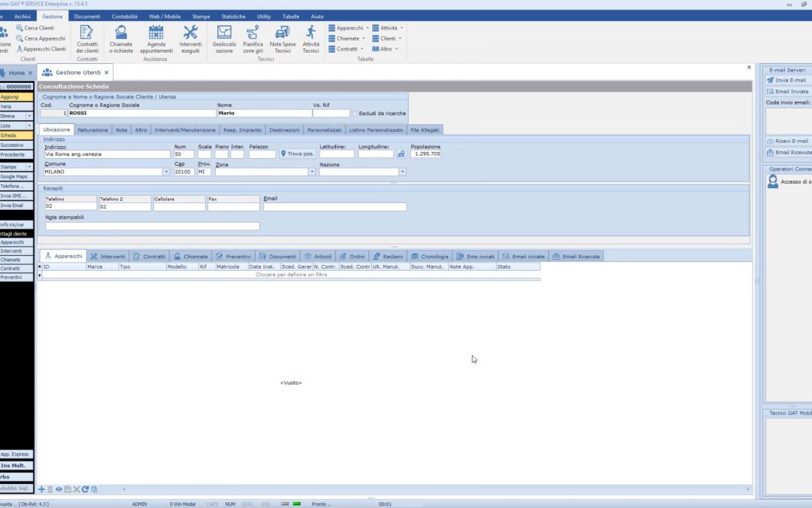Click Cellulare input field
Screen dimensions: 812x508
179,207
